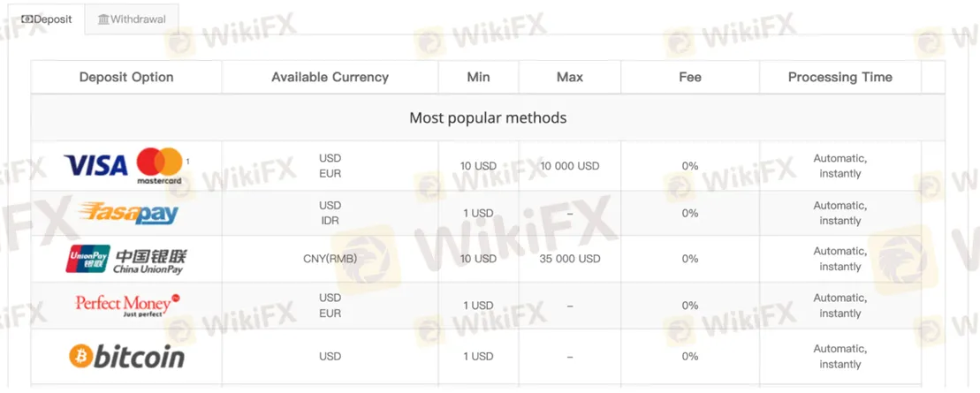Viewport: 980px width, 393px height.
Task: Click the Visa logo
Action: tap(97, 164)
